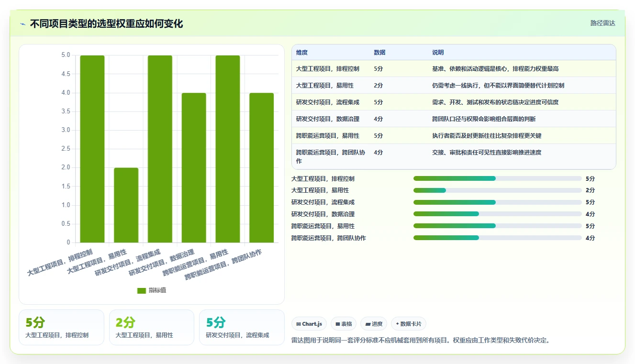
Task: Click the chart bar 研发交付项目，数据治理
Action: 194,168
